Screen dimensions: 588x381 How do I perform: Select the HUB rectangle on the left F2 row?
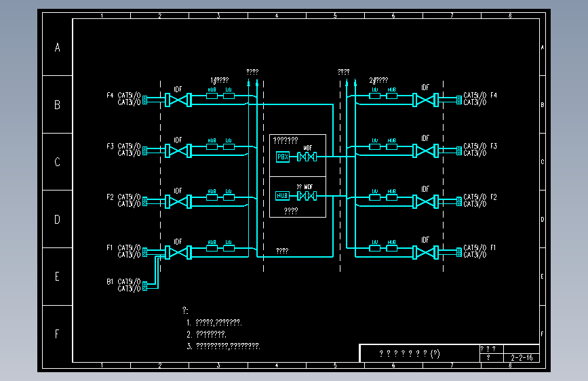click(x=212, y=197)
